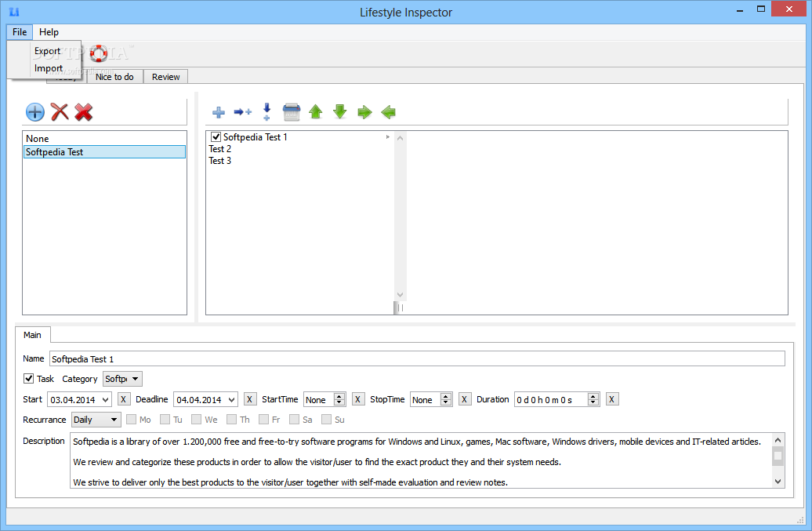Check the Th recurrence day
The width and height of the screenshot is (812, 531).
coord(231,419)
